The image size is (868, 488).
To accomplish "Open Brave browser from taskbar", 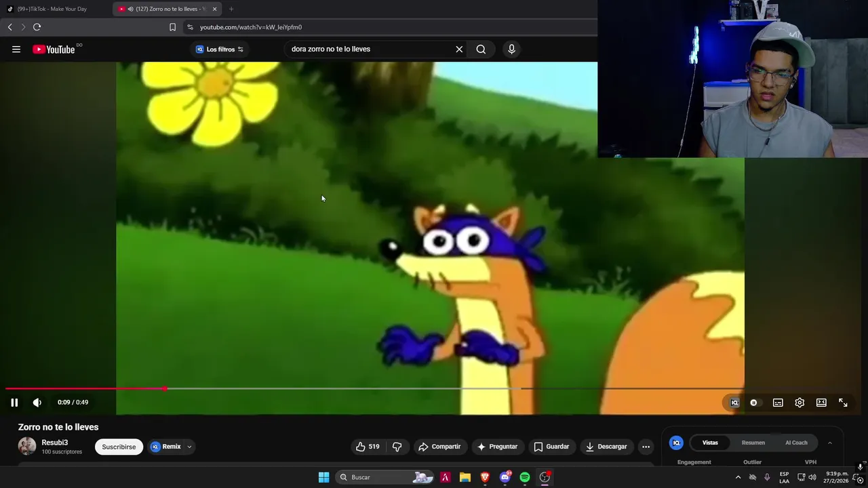I will pos(485,477).
